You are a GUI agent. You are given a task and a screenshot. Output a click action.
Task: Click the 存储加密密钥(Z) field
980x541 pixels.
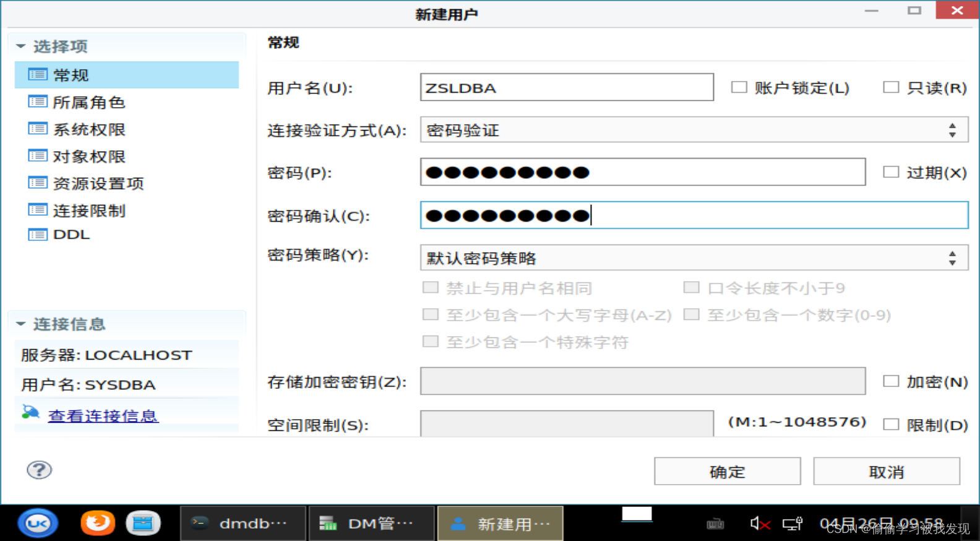[x=643, y=381]
